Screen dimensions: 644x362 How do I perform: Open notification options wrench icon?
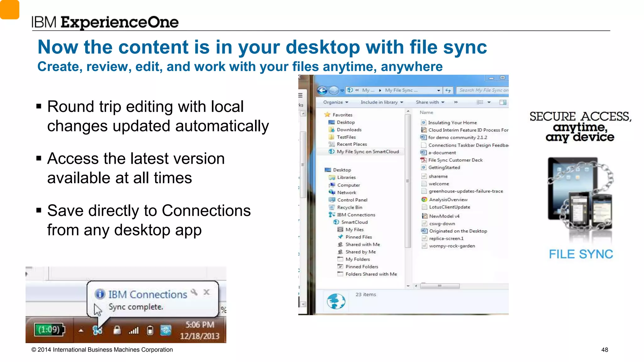click(x=194, y=292)
